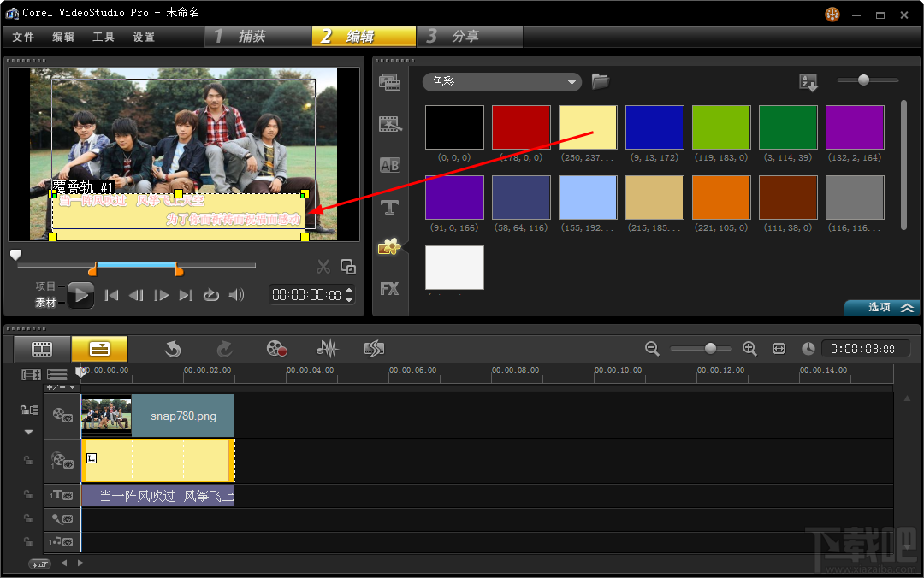Click the Auto Music icon in timeline toolbar

click(374, 349)
